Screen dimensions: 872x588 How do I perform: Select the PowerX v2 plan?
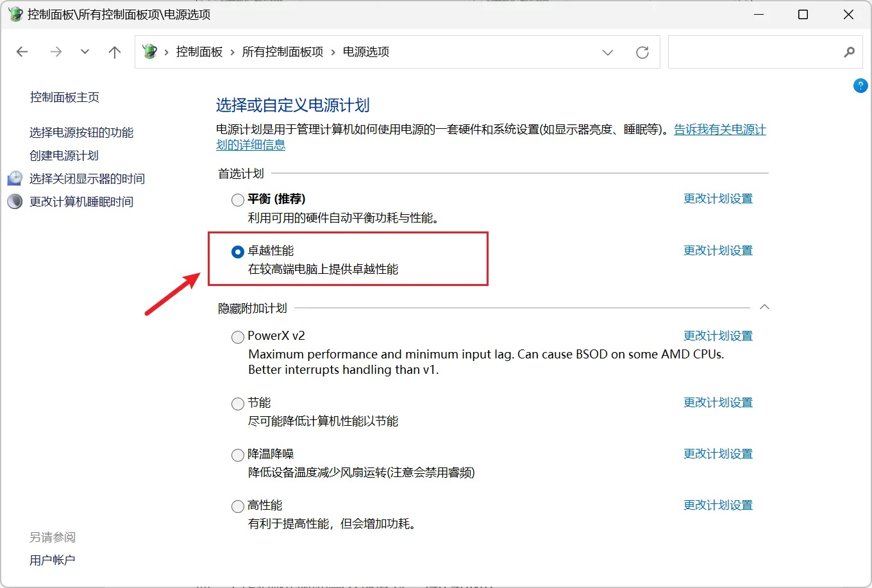(237, 337)
